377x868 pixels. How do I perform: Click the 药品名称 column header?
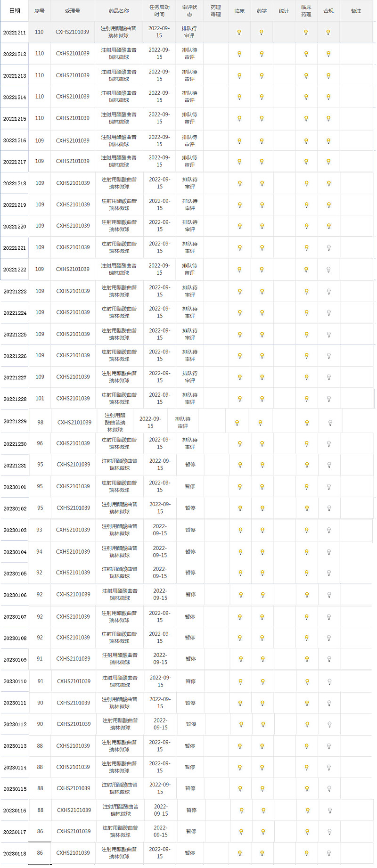point(119,11)
